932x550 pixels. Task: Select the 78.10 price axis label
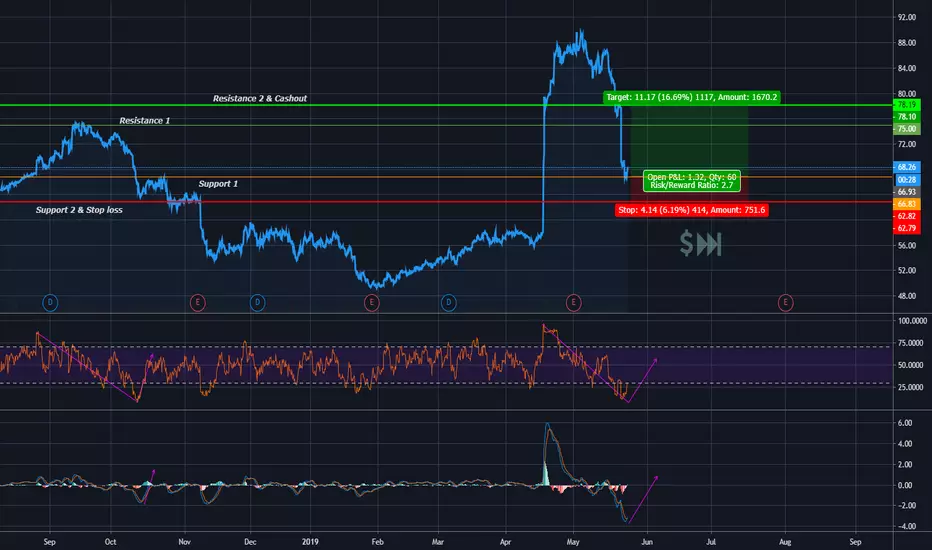906,117
